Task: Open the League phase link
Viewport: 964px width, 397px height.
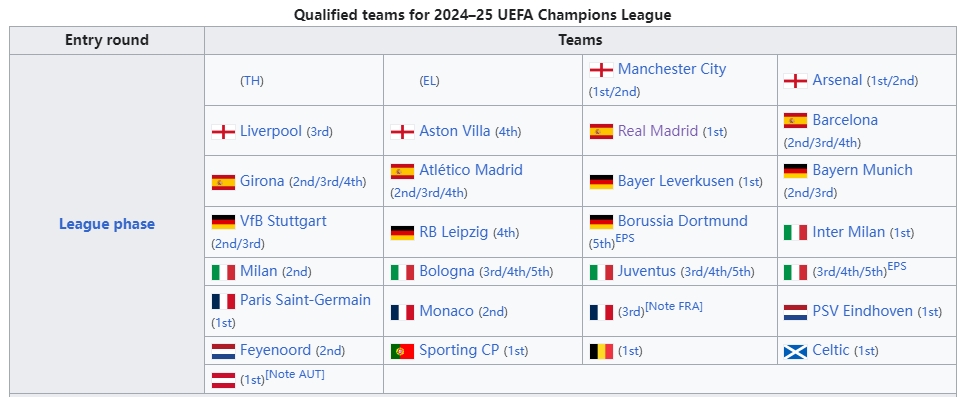Action: pos(107,224)
